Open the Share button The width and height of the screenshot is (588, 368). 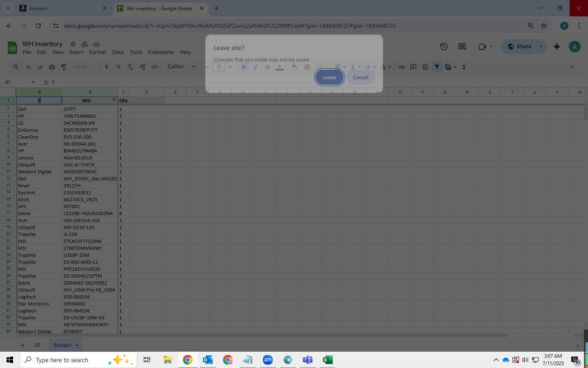pos(519,47)
